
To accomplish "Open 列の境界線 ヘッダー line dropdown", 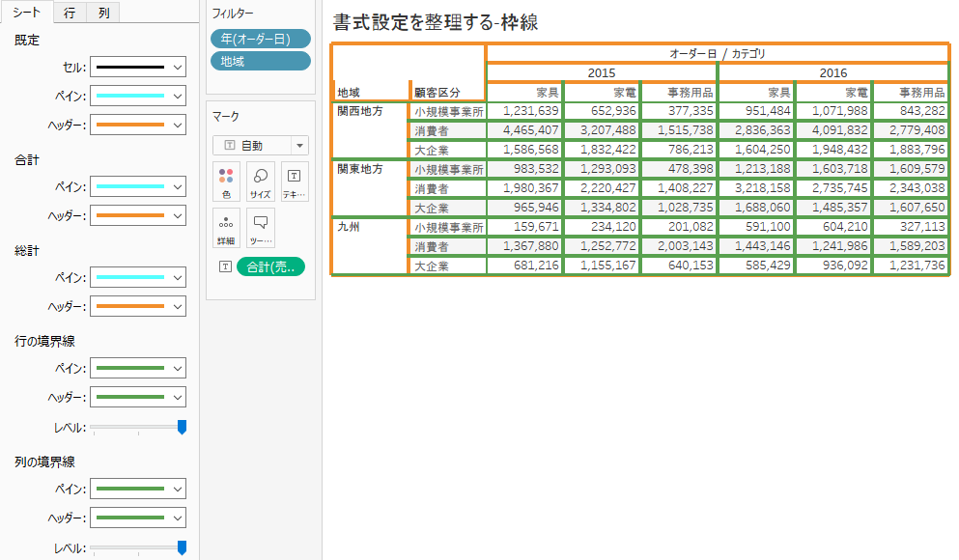I will pos(138,518).
